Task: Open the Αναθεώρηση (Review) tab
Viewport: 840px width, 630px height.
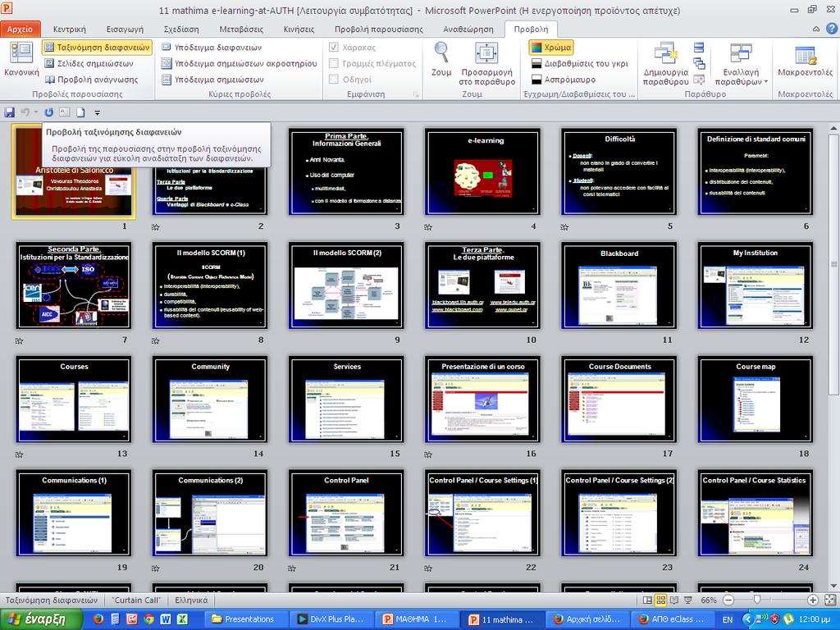Action: [468, 29]
